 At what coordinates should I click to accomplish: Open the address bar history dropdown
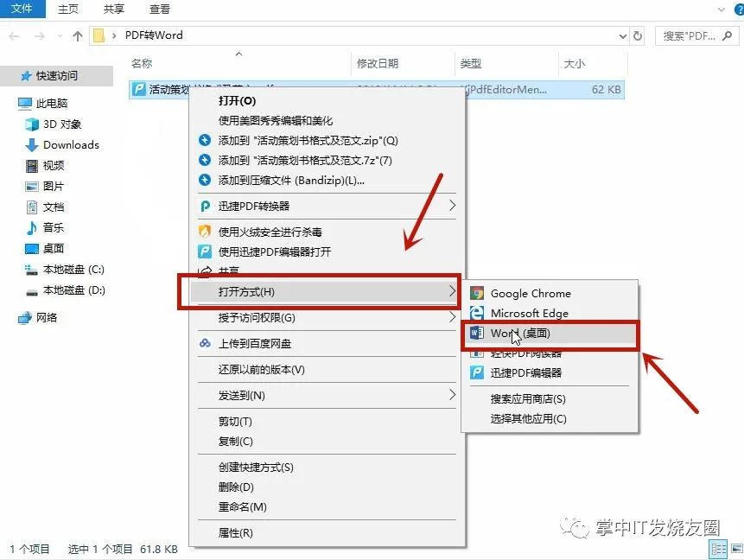pyautogui.click(x=621, y=35)
